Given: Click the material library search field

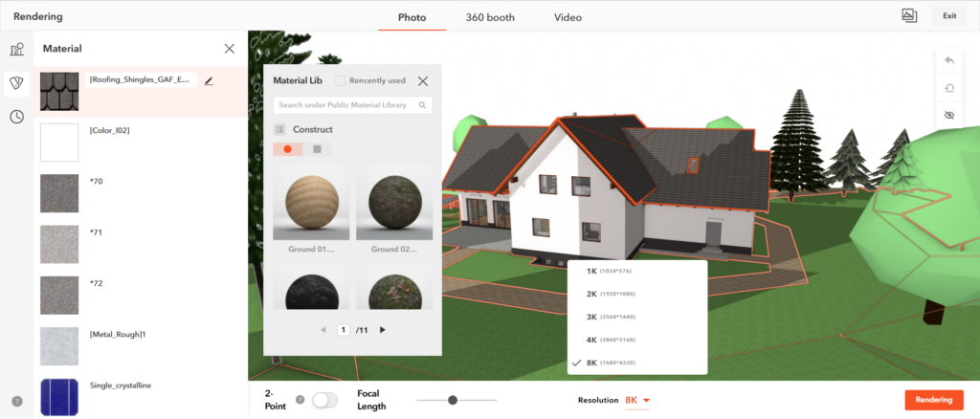Looking at the screenshot, I should pyautogui.click(x=345, y=105).
